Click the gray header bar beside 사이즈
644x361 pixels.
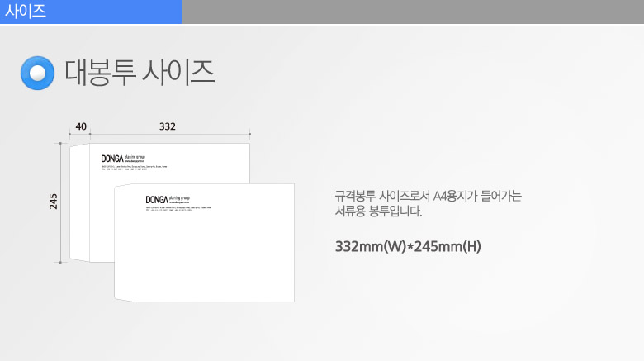(x=412, y=12)
